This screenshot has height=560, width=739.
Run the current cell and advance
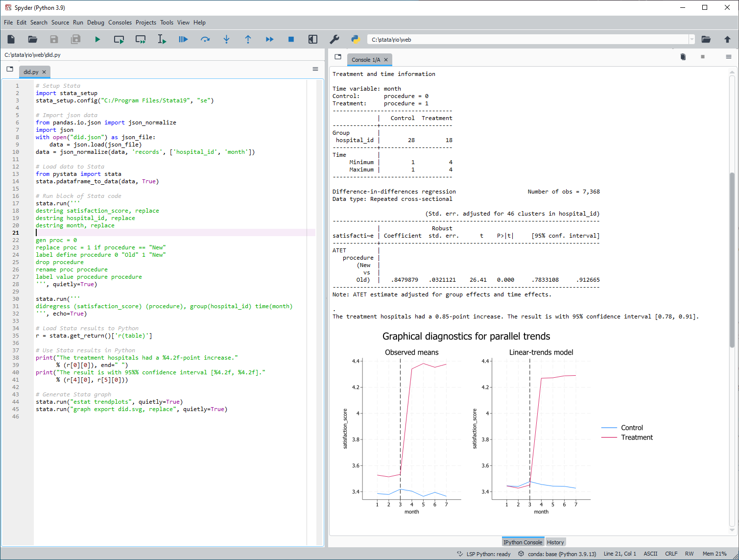click(x=141, y=40)
